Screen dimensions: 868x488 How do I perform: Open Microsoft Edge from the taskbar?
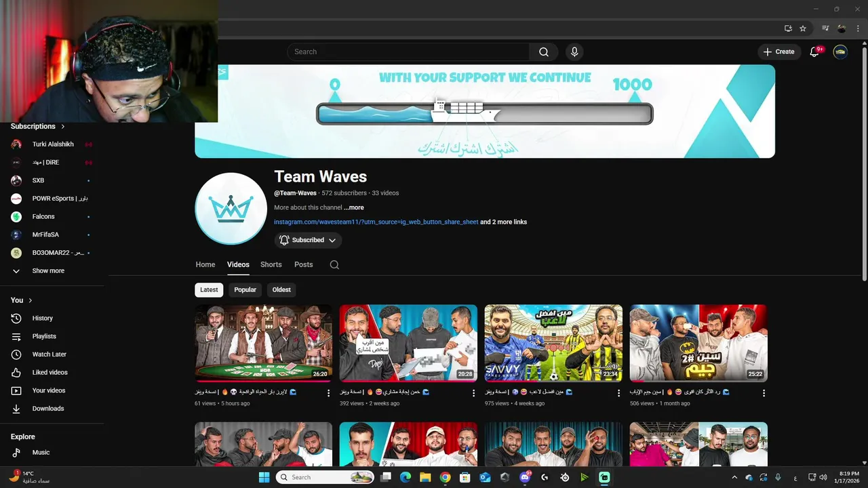[406, 477]
